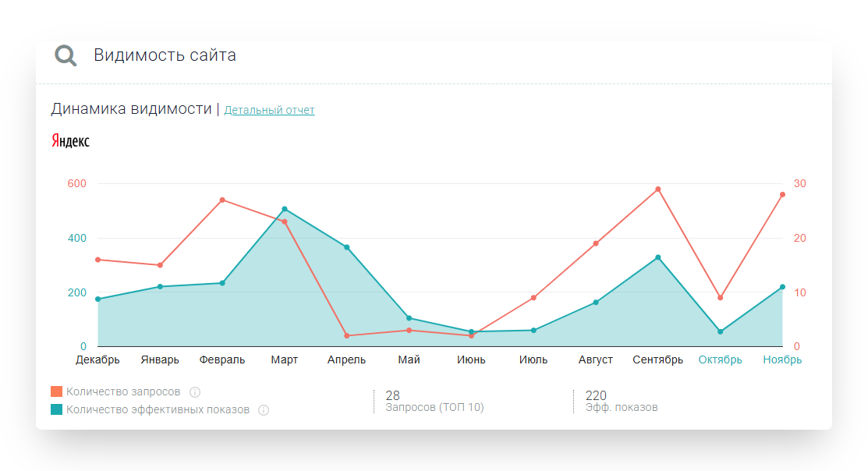Hide the Количество эффективных показов series label
868x471 pixels.
tap(158, 409)
